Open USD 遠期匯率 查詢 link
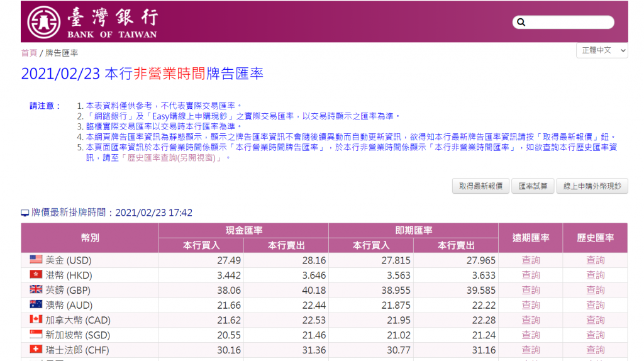This screenshot has width=644, height=361. [531, 260]
